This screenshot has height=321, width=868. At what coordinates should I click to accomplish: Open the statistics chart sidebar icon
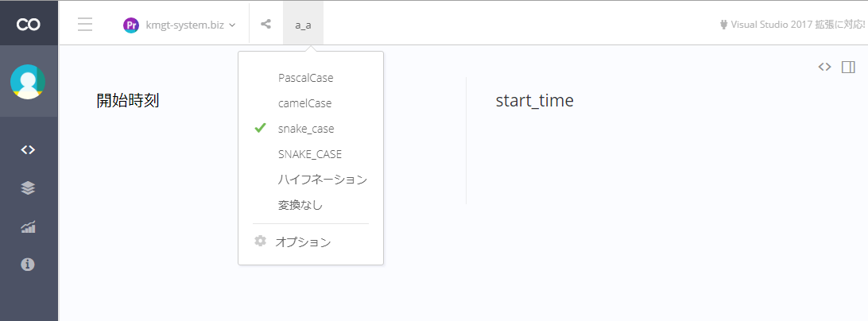pyautogui.click(x=28, y=226)
